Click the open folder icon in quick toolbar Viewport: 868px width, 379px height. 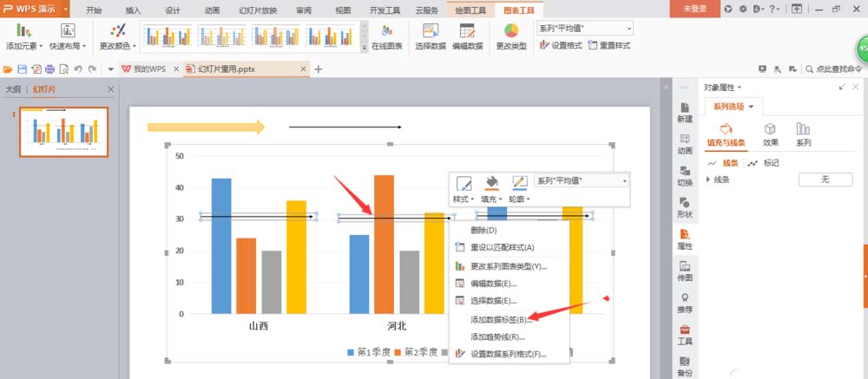tap(8, 69)
